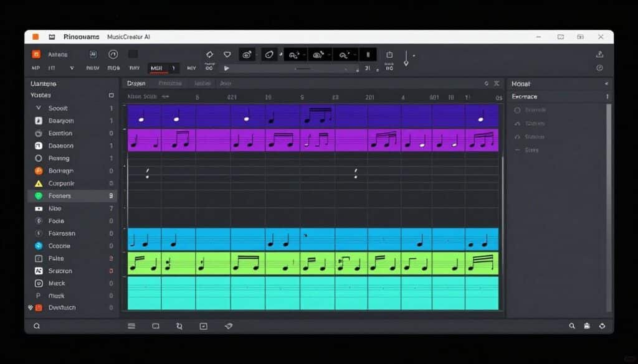Click the orange Dvedtuch track icon

point(38,307)
